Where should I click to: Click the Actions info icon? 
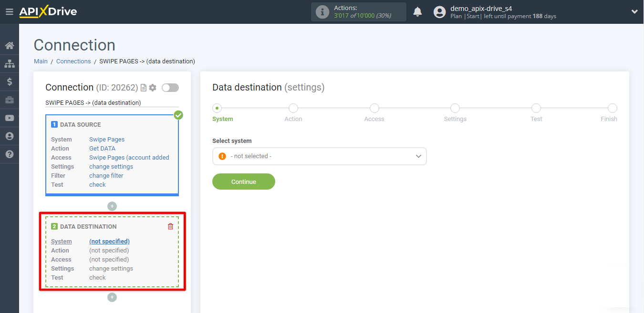coord(323,12)
